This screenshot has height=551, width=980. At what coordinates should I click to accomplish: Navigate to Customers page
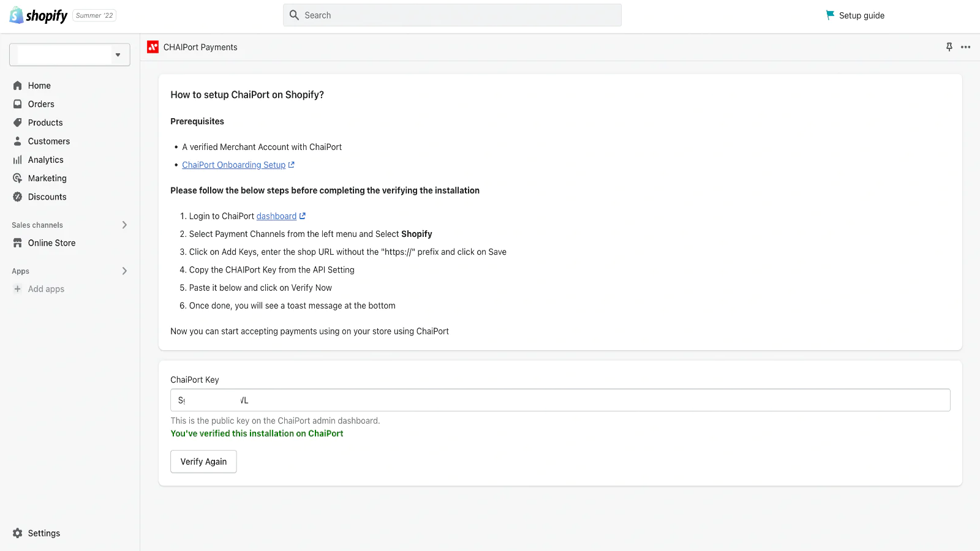point(49,141)
